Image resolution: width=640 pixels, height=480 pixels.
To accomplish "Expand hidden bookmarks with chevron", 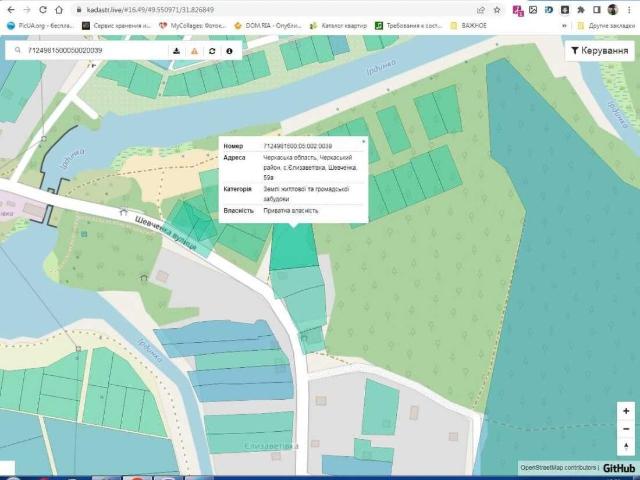I will point(564,25).
